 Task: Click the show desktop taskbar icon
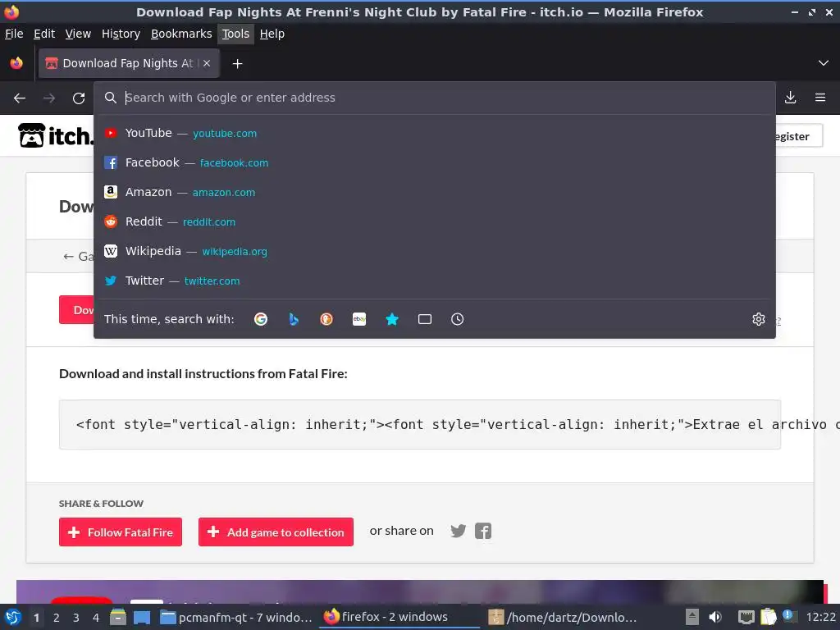tap(142, 617)
